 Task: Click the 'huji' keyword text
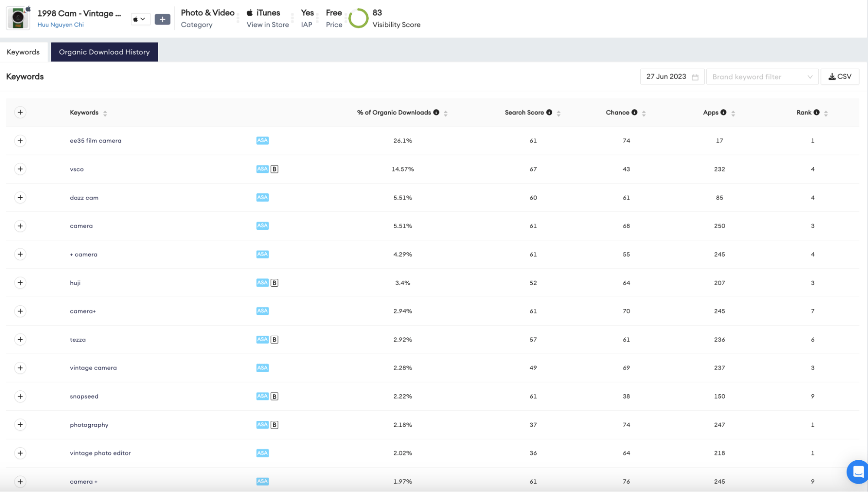(x=75, y=283)
